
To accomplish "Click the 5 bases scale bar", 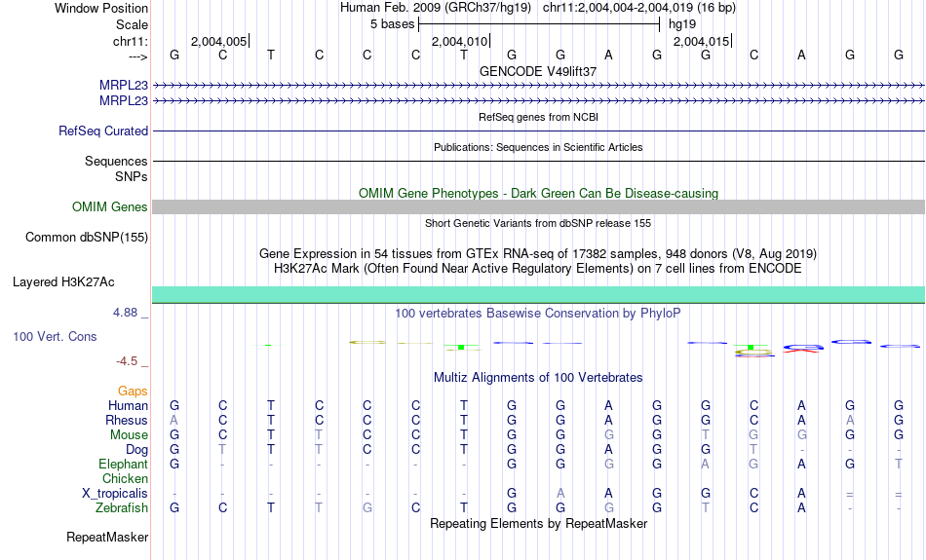I will tap(539, 24).
